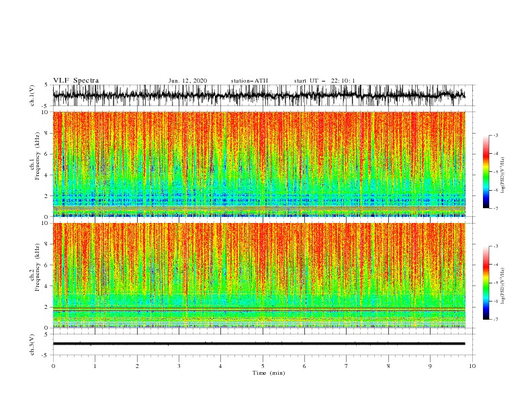Screen dimensions: 532x411
Task: Click the ch.1 "Frequency (kHz)" axis label
Action: (38, 156)
